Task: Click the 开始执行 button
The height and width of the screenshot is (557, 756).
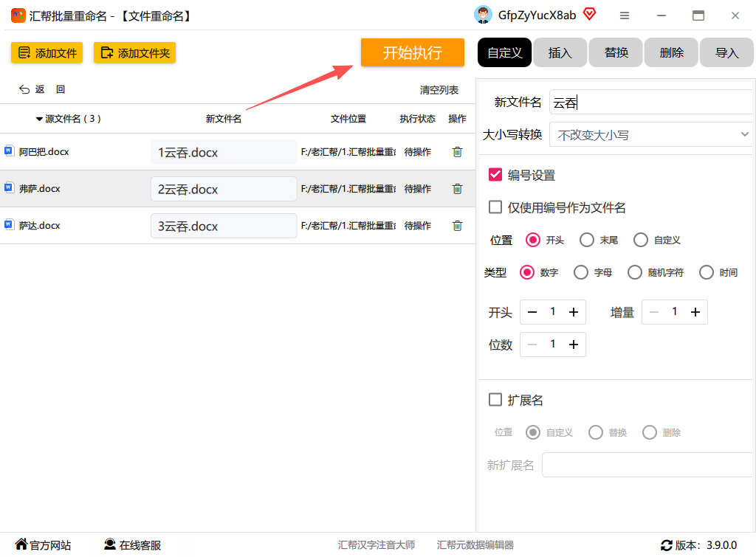Action: click(x=412, y=52)
